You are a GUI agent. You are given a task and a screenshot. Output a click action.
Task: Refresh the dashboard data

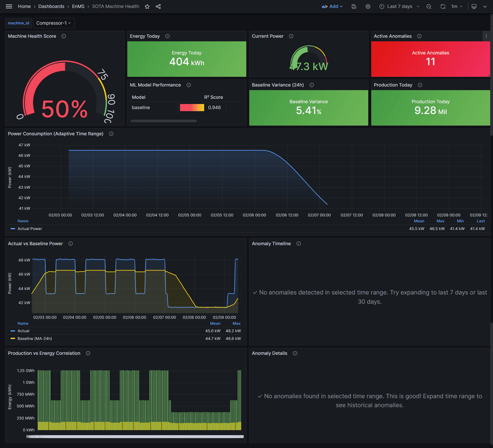[443, 6]
